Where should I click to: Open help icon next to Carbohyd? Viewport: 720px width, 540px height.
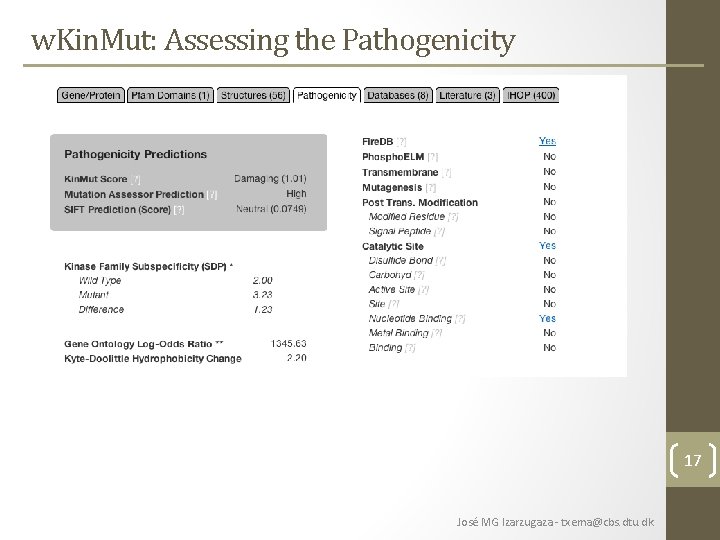[419, 275]
